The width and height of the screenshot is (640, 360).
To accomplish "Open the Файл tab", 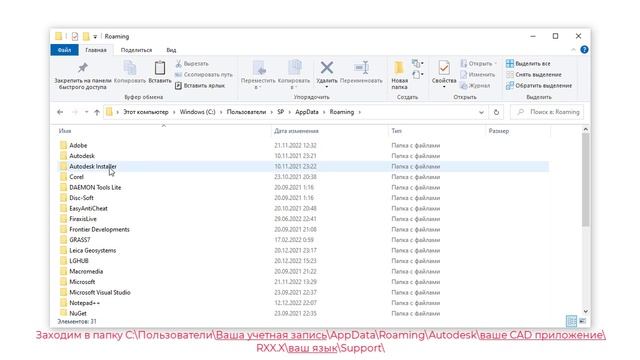I will (64, 50).
